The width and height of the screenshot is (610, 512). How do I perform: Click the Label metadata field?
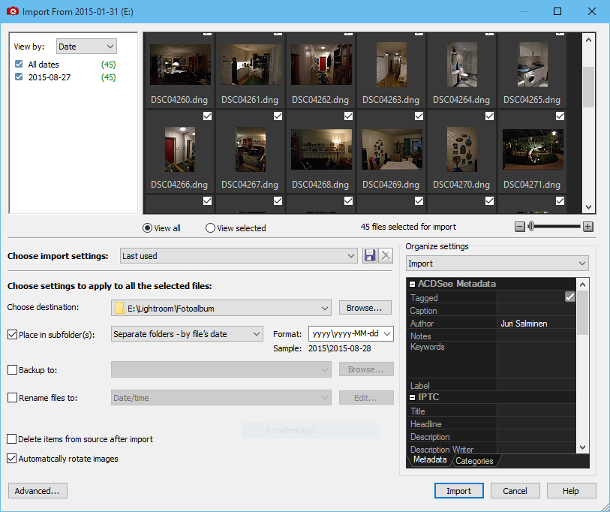(536, 385)
